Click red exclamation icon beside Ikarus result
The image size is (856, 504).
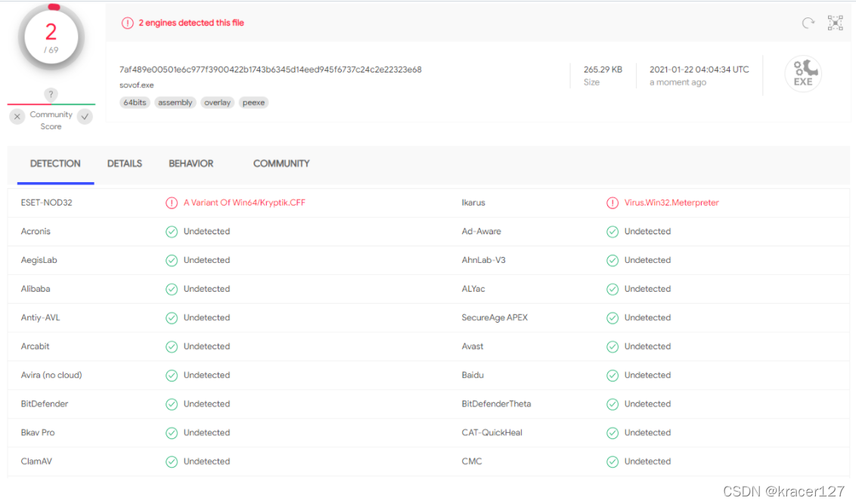click(613, 202)
